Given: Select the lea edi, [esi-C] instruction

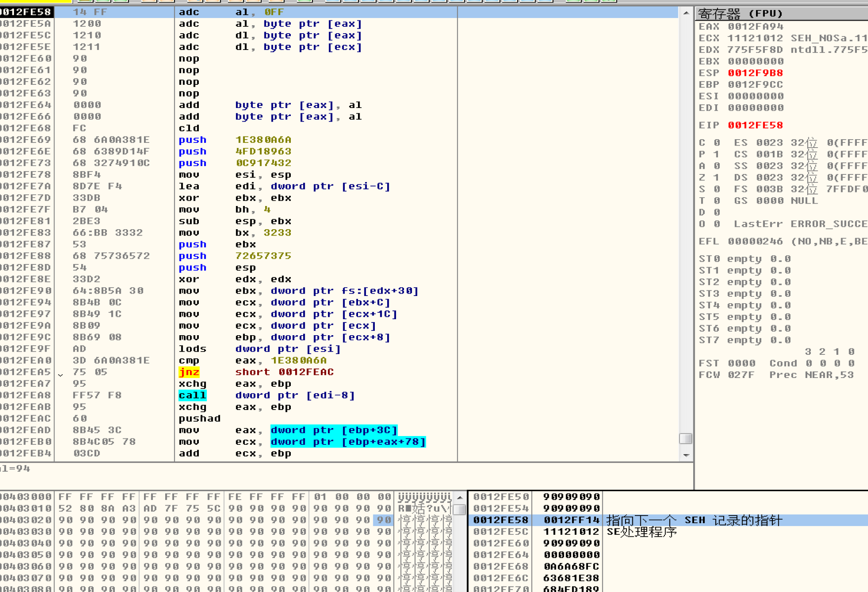Looking at the screenshot, I should [284, 186].
